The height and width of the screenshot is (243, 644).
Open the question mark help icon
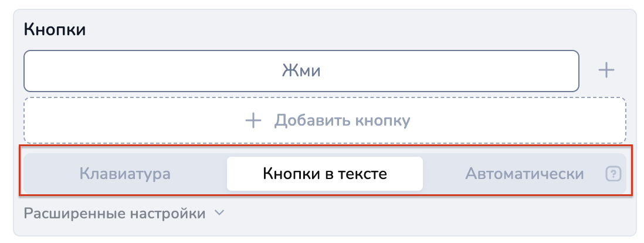(614, 174)
